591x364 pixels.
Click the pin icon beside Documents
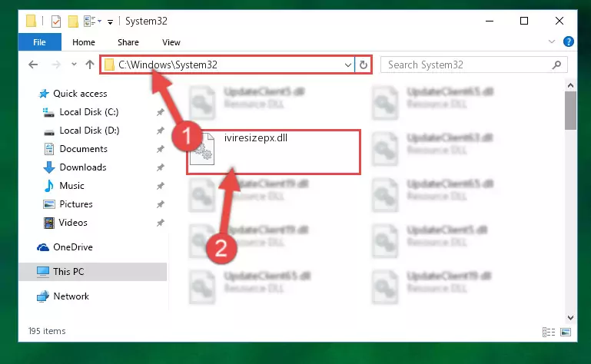pyautogui.click(x=160, y=149)
